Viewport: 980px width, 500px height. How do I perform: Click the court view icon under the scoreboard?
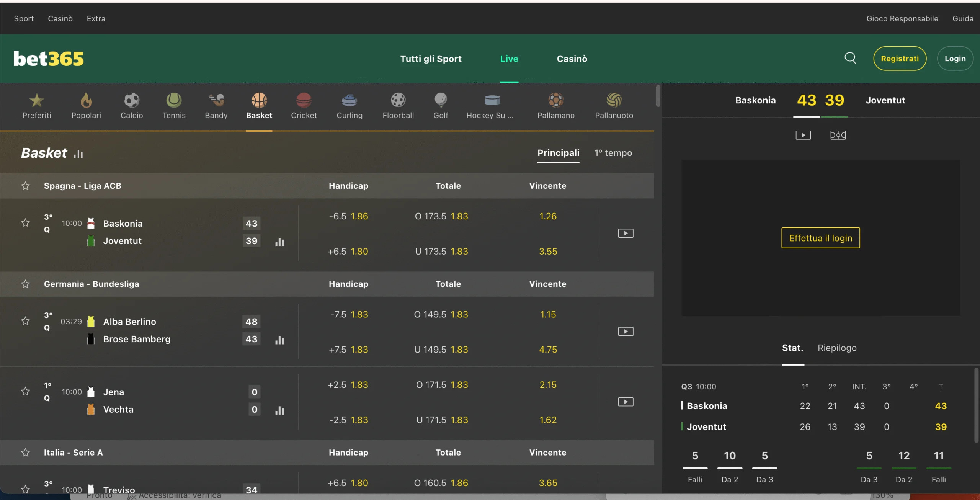pos(838,135)
